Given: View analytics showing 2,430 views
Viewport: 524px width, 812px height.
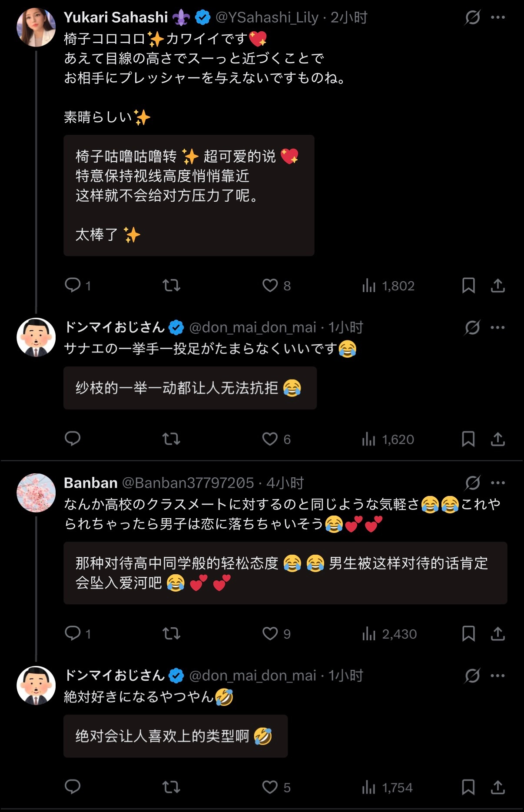Looking at the screenshot, I should click(389, 634).
